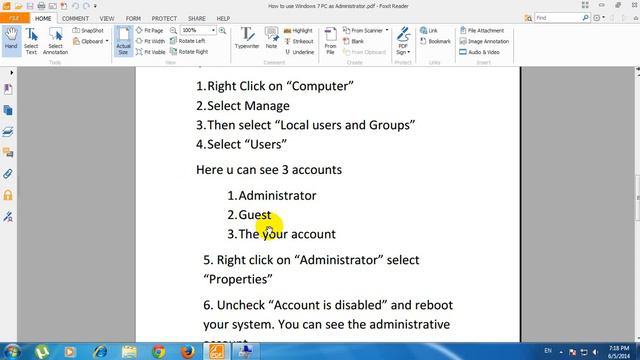Open the Security lock panel

[8, 196]
